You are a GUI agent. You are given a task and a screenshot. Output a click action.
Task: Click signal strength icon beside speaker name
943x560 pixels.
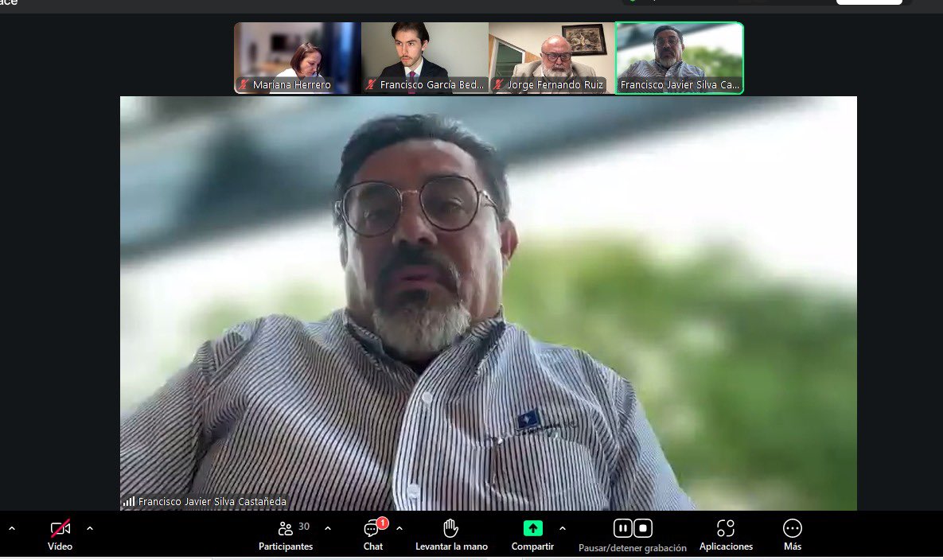point(129,501)
